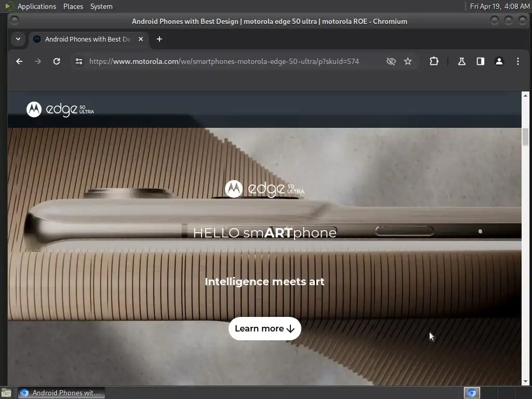Open Chromium three-dot menu
The height and width of the screenshot is (399, 532).
point(518,61)
